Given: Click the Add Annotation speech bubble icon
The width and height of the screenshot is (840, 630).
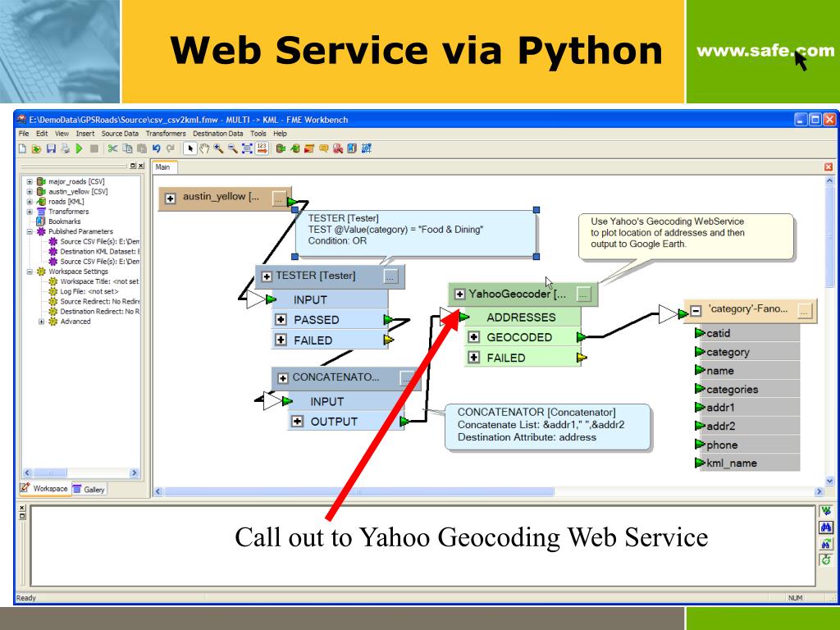Looking at the screenshot, I should pyautogui.click(x=323, y=148).
